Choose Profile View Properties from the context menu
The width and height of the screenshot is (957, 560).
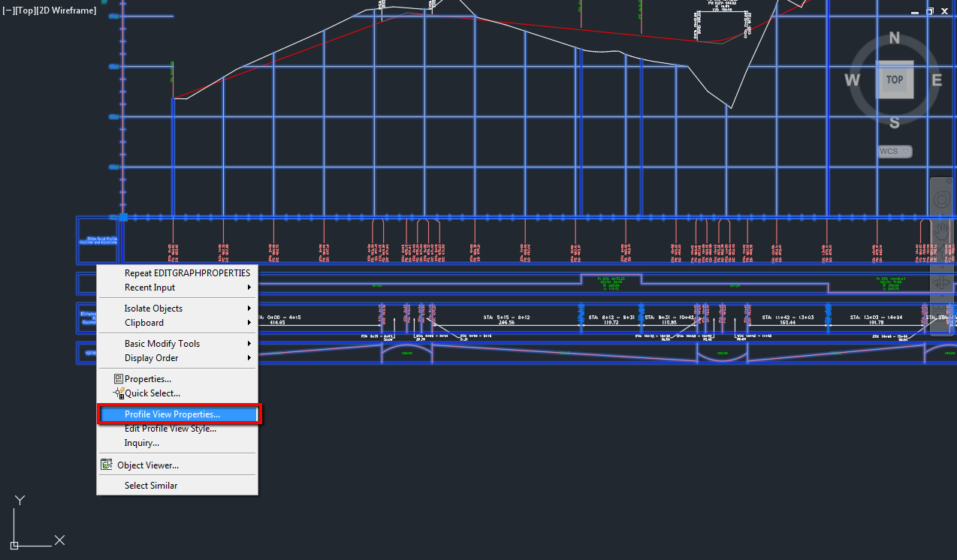pyautogui.click(x=173, y=414)
